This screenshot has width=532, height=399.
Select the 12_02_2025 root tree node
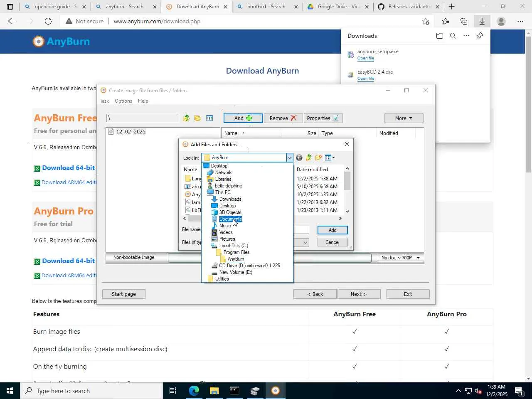tap(131, 132)
